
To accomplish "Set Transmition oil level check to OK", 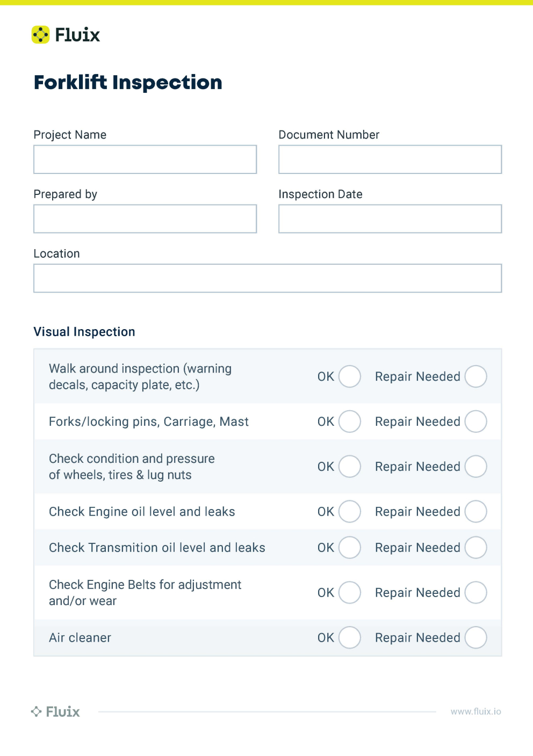I will tap(350, 548).
